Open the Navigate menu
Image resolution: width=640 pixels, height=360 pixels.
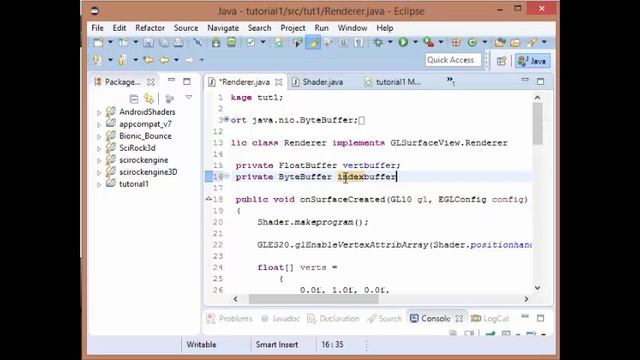tap(223, 28)
